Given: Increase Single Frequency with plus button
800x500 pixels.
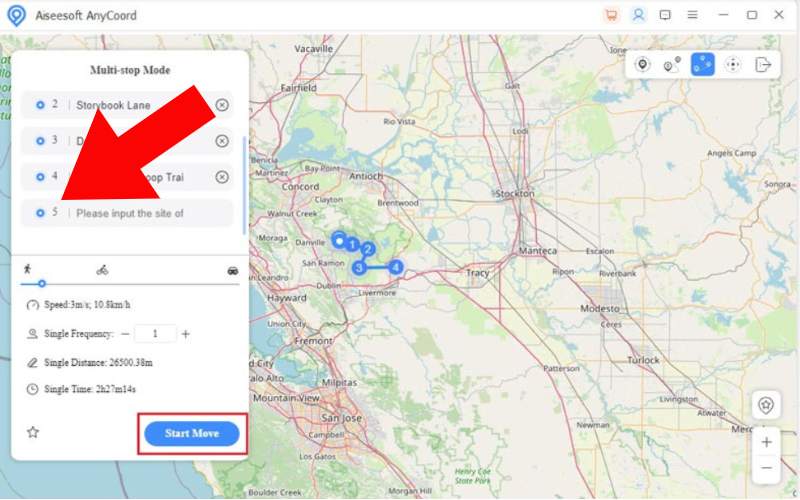Looking at the screenshot, I should (186, 334).
